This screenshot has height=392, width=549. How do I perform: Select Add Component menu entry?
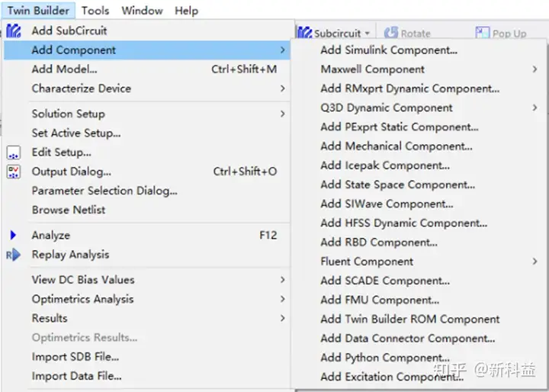click(x=147, y=50)
